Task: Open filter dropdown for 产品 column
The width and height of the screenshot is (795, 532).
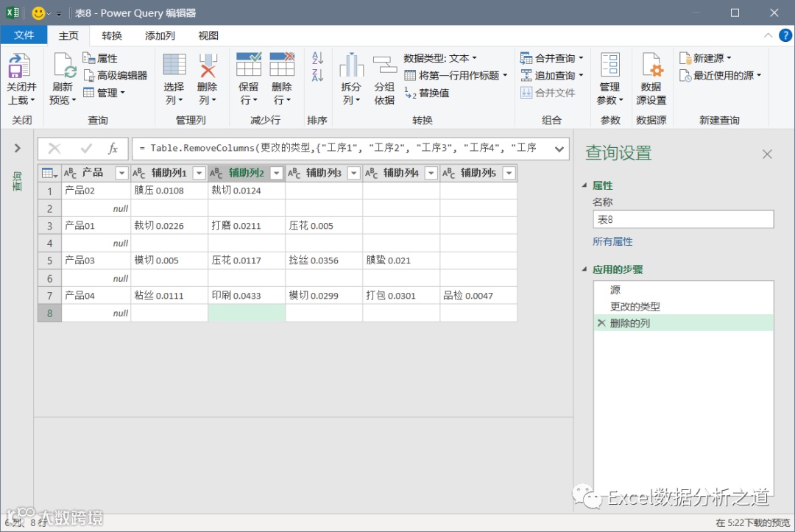Action: click(121, 173)
